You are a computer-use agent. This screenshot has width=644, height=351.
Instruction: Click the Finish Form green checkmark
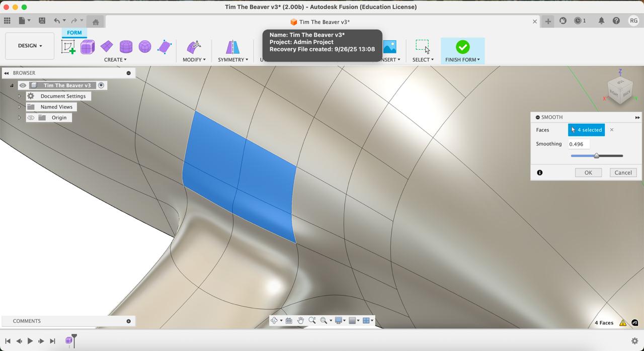462,47
